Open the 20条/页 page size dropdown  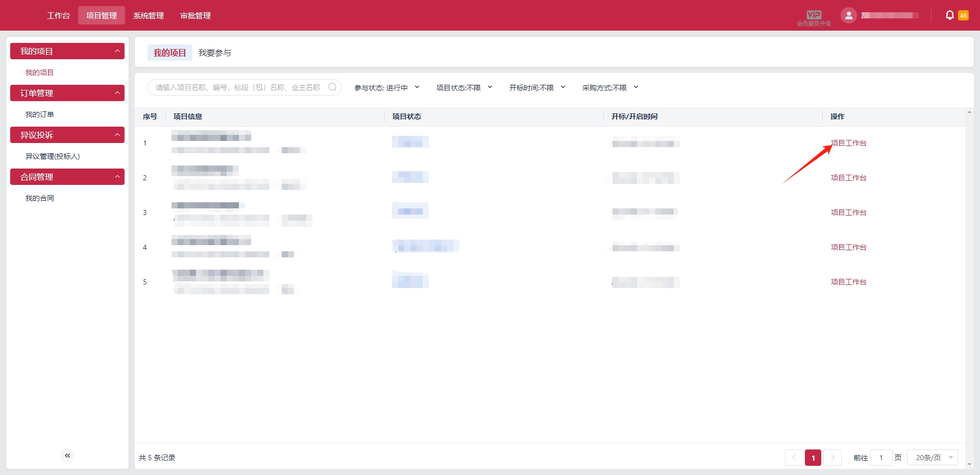pos(933,458)
